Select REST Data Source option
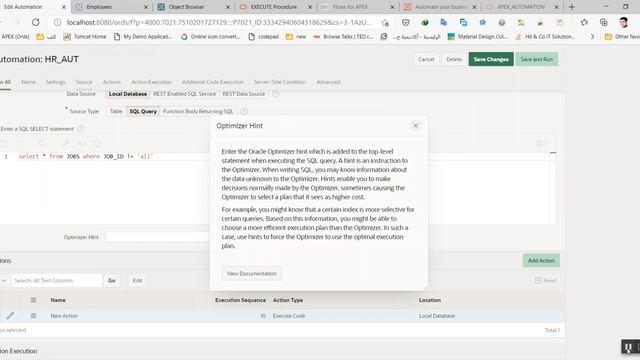Image resolution: width=640 pixels, height=360 pixels. click(x=244, y=94)
